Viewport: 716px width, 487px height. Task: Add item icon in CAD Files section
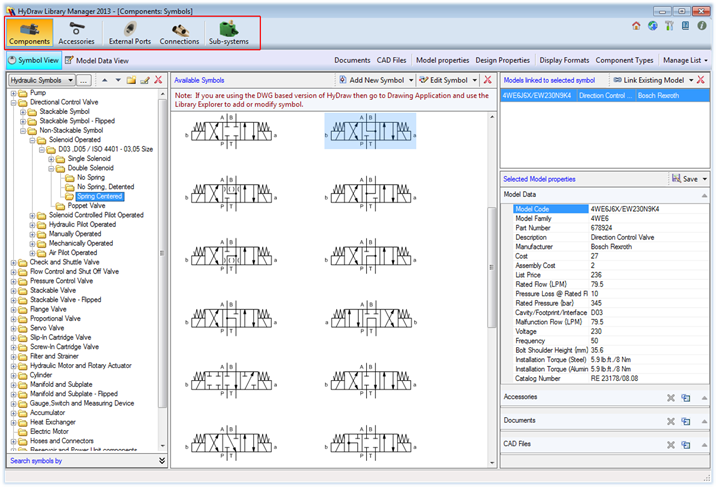coord(686,445)
